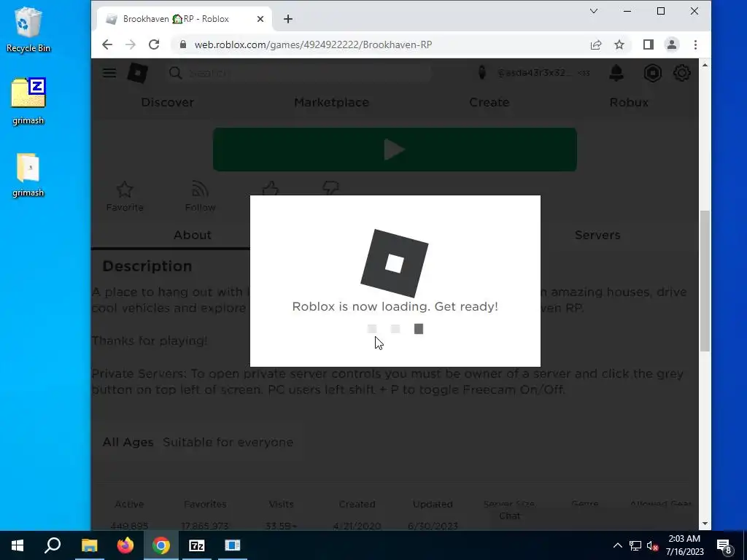747x560 pixels.
Task: Click the green Play button
Action: pyautogui.click(x=395, y=149)
